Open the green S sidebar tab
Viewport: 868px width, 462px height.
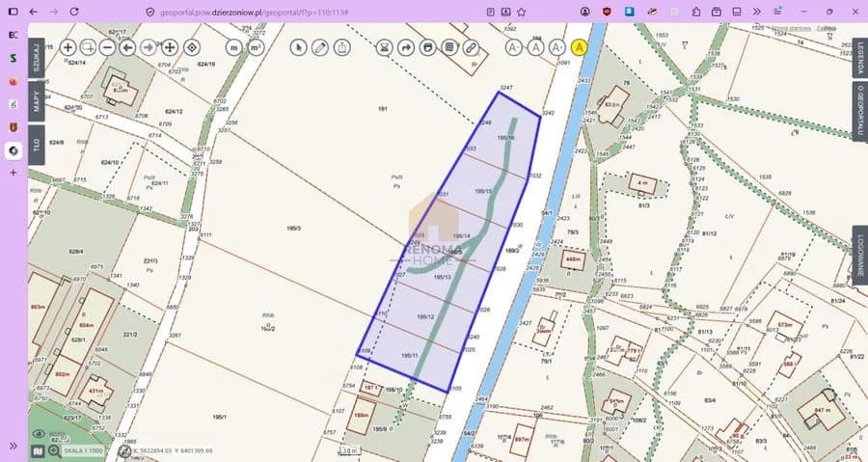pos(14,58)
